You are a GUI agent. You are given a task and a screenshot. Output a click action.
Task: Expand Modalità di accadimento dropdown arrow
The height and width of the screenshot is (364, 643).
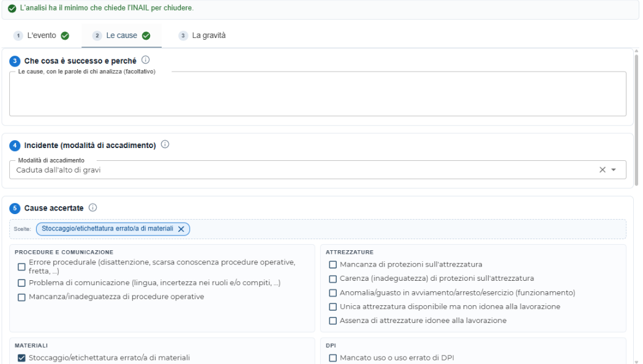614,170
